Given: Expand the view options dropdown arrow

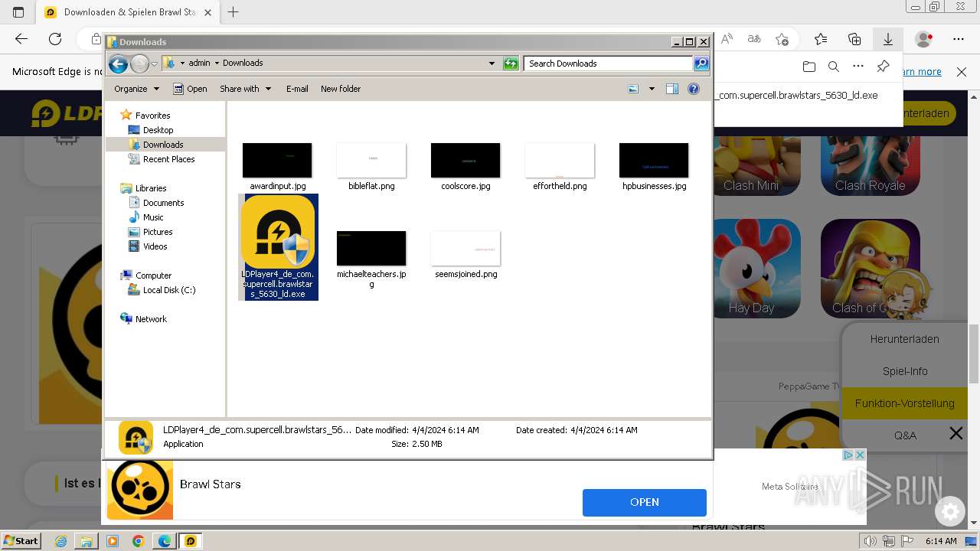Looking at the screenshot, I should coord(652,89).
